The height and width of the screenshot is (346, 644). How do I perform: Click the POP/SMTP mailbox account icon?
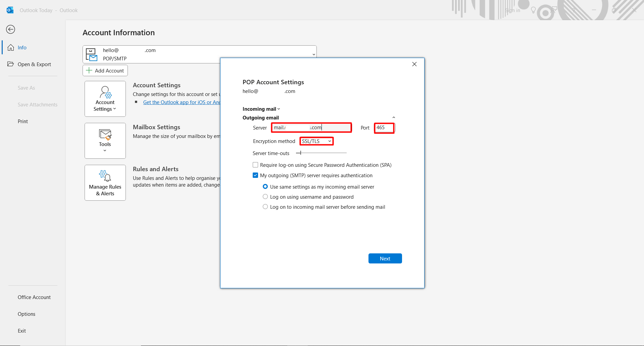click(91, 54)
